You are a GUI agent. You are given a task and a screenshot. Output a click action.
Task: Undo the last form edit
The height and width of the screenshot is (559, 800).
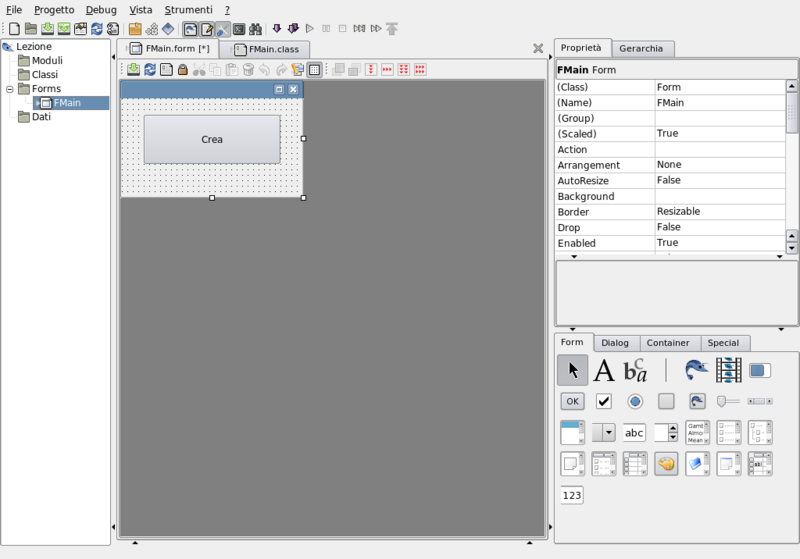(x=264, y=69)
